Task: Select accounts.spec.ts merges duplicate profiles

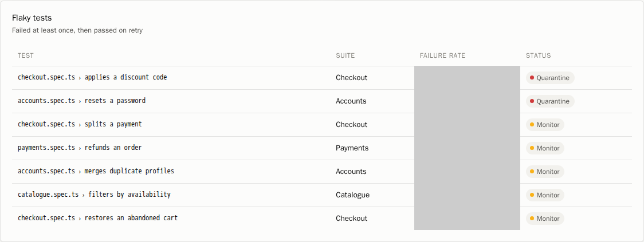Action: pos(96,170)
